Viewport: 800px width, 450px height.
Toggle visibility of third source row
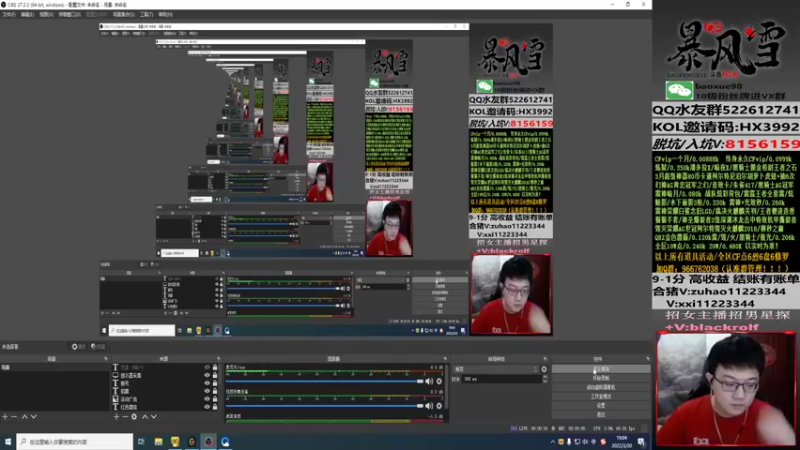[207, 383]
